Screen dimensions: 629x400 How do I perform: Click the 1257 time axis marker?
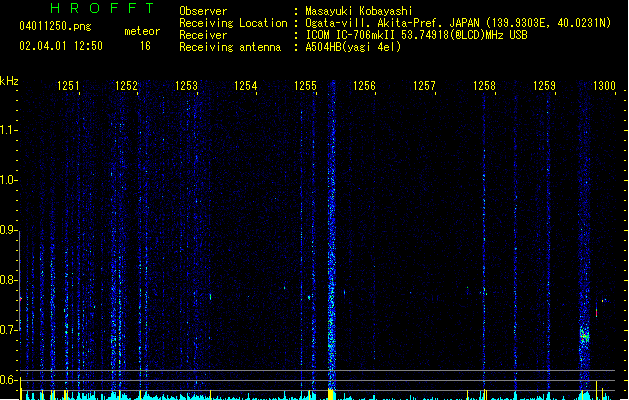click(x=424, y=86)
